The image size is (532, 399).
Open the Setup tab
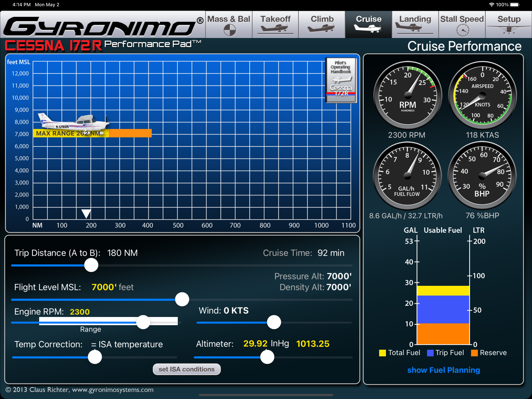[509, 25]
